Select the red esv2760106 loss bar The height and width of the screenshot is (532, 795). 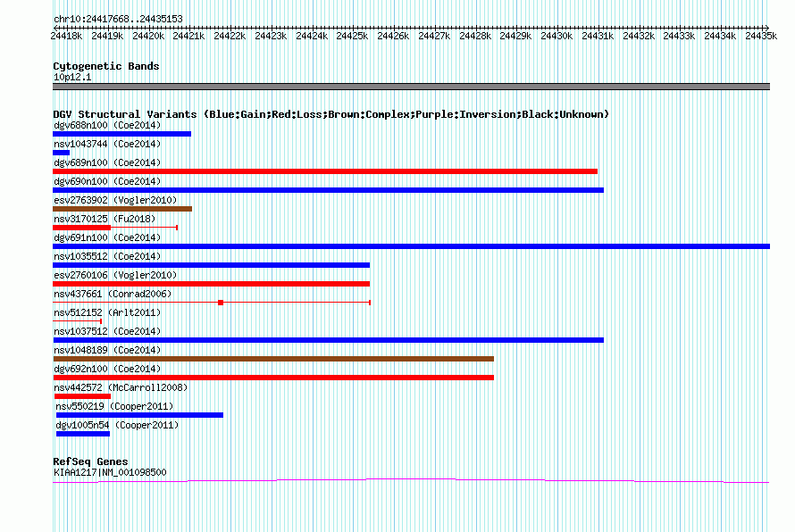point(212,284)
